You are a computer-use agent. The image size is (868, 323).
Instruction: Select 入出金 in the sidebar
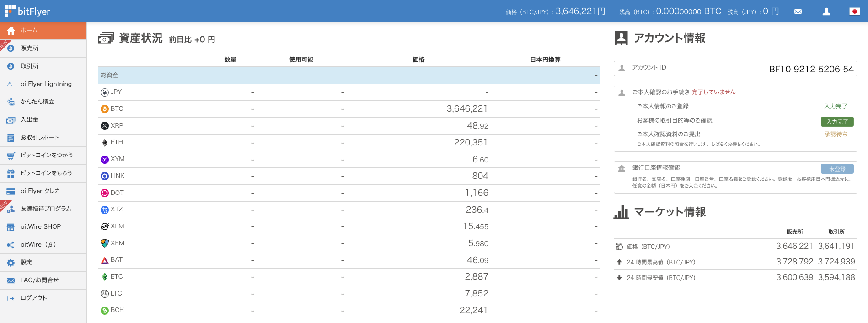pos(43,120)
